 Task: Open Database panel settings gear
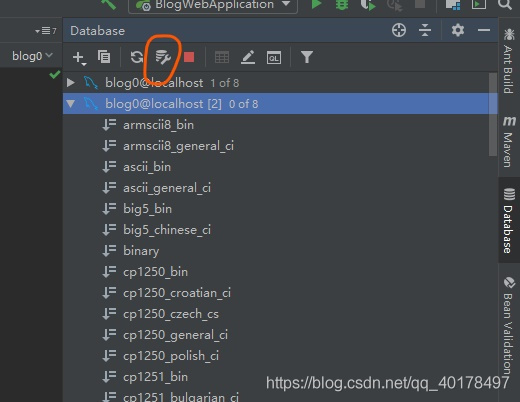coord(458,30)
